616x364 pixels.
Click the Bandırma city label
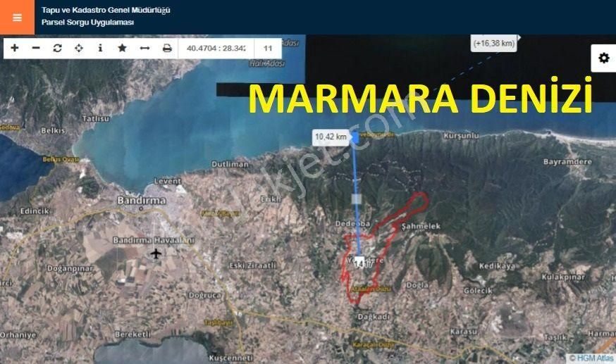click(142, 201)
